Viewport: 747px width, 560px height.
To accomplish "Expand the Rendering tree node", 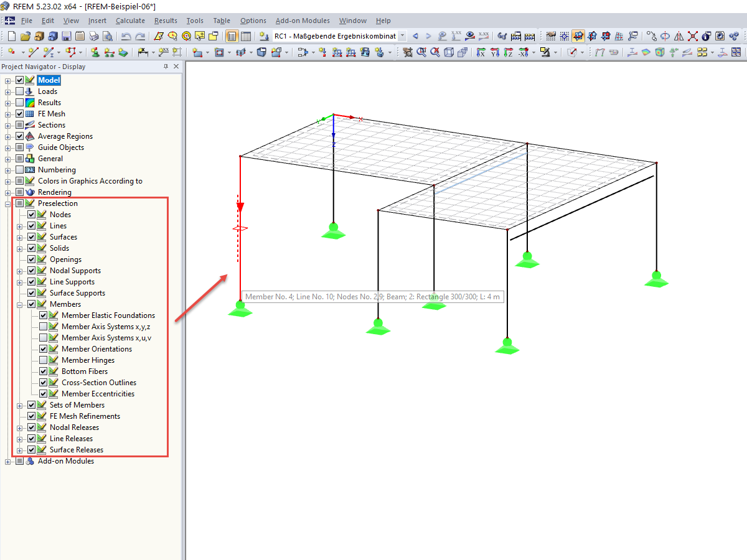I will tap(8, 192).
